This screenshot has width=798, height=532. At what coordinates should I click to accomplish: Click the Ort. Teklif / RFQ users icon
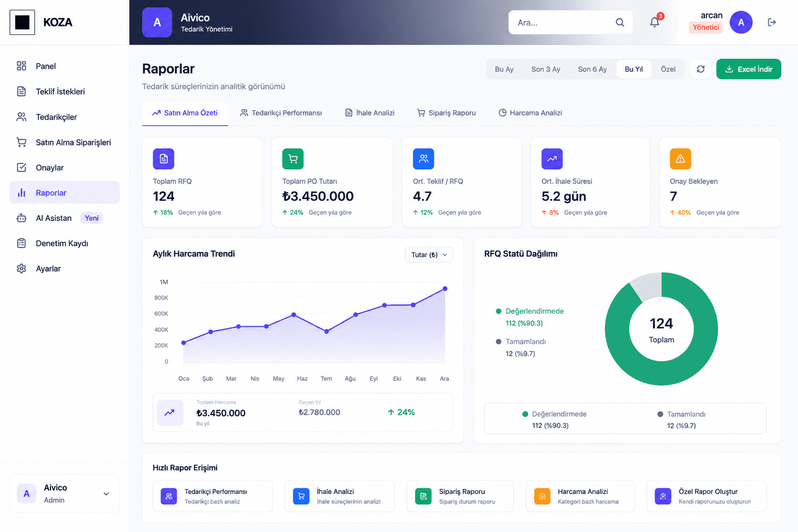423,159
